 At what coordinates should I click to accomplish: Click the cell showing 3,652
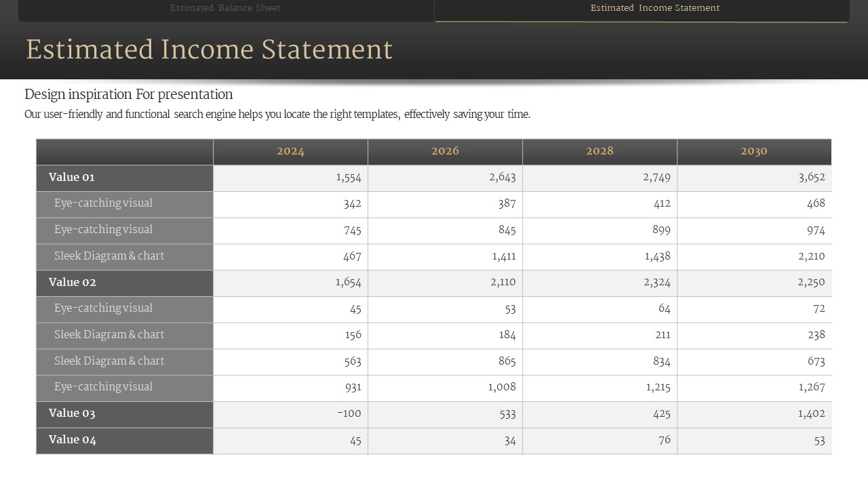(811, 178)
